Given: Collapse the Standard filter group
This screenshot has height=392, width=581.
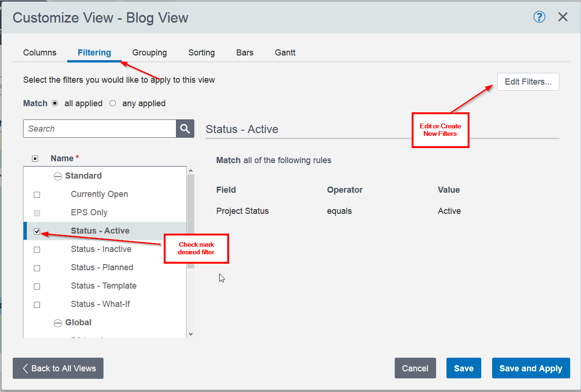Looking at the screenshot, I should [x=58, y=176].
